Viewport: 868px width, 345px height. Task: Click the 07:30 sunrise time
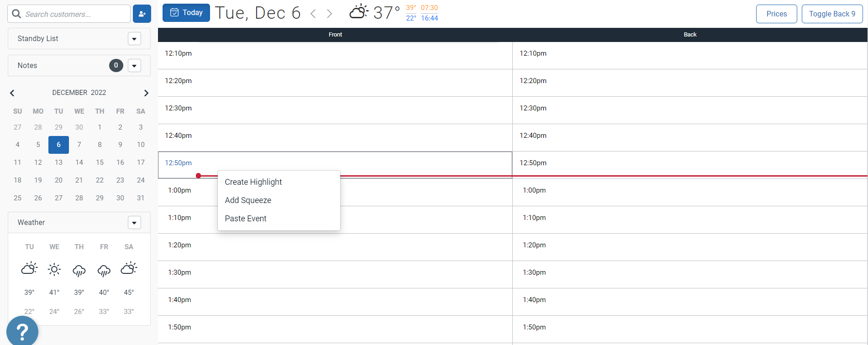429,8
